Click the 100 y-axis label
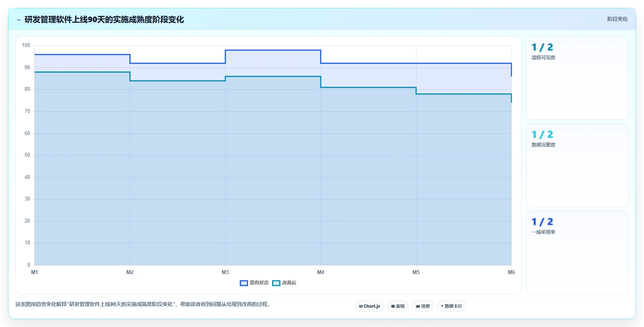 tap(26, 45)
